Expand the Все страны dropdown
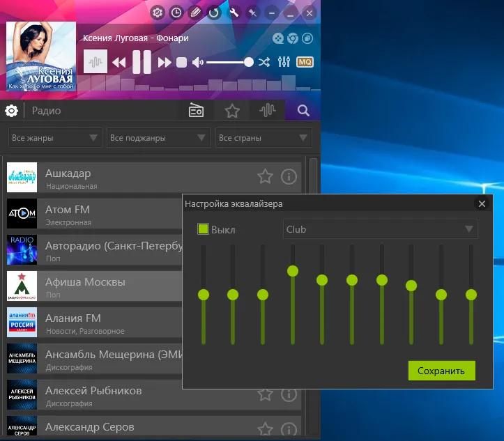504x441 pixels. 264,138
